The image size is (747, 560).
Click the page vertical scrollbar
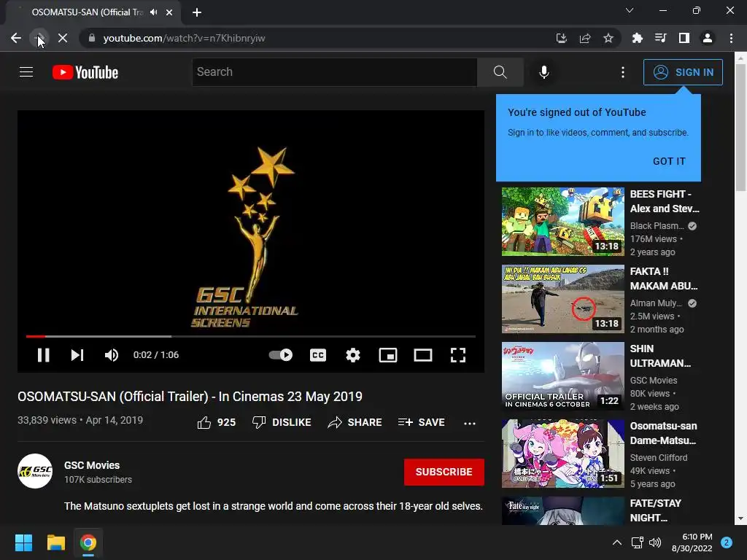tap(741, 128)
